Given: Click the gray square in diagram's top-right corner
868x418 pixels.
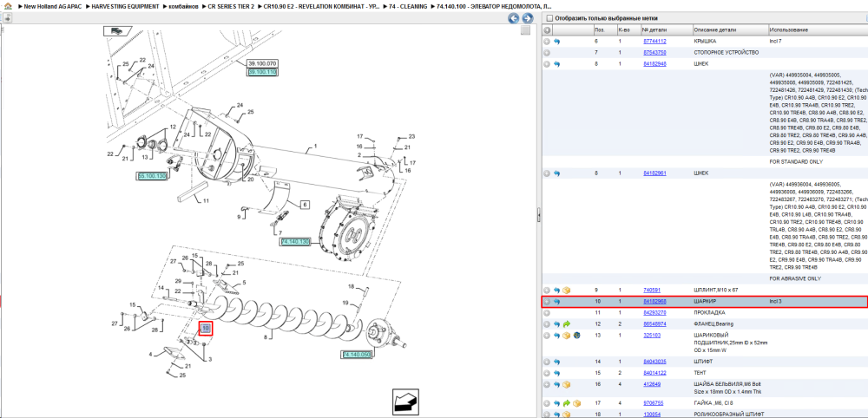Looking at the screenshot, I should [x=526, y=31].
